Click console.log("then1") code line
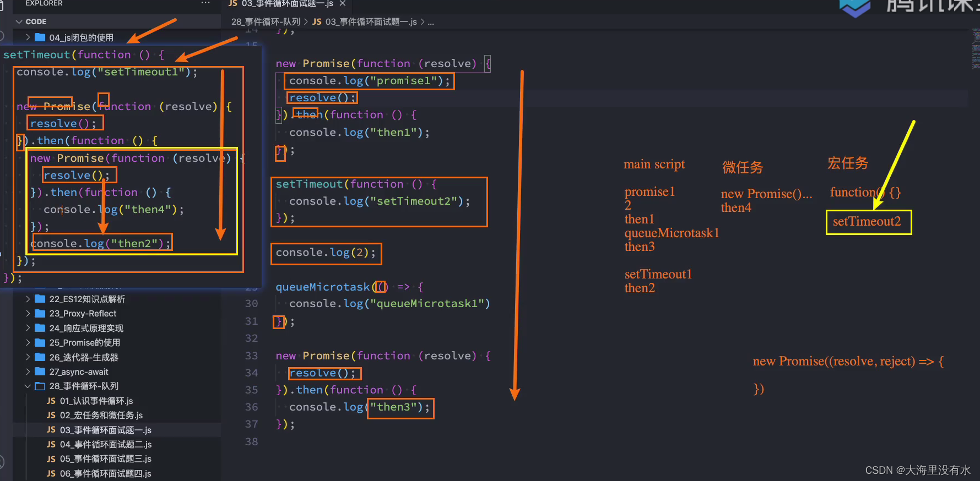Screen dimensions: 980x481 coord(359,133)
